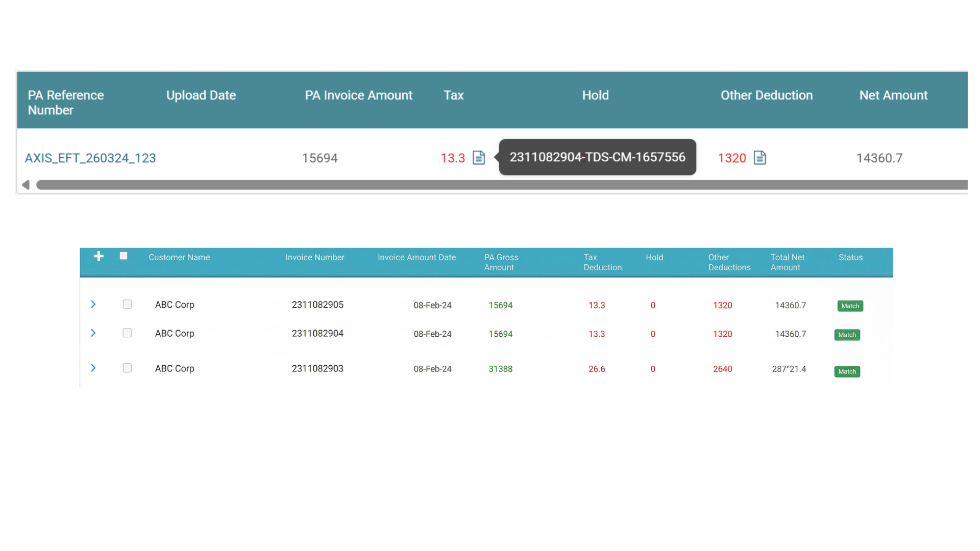Screen dimensions: 980x551
Task: Click the document icon next to 1320 deduction
Action: click(x=759, y=158)
